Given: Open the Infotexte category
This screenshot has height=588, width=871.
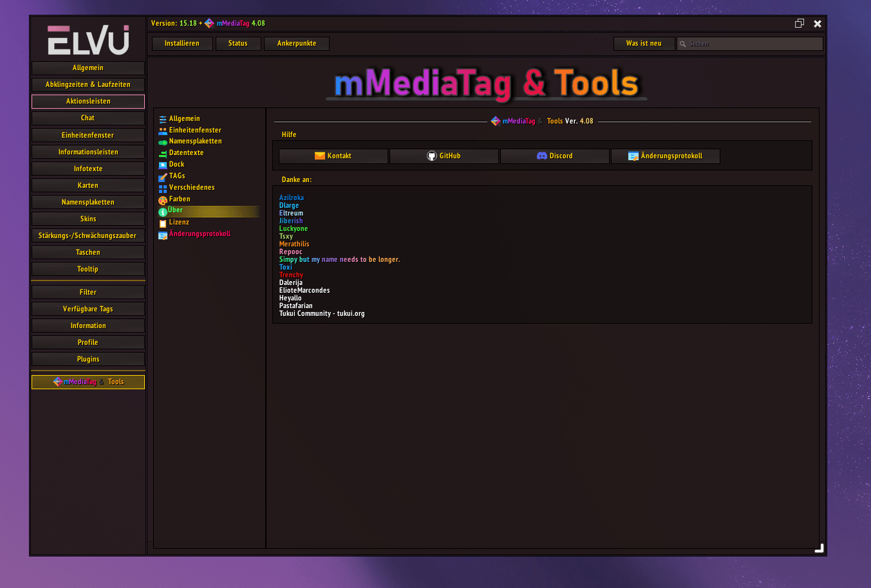Looking at the screenshot, I should point(88,169).
